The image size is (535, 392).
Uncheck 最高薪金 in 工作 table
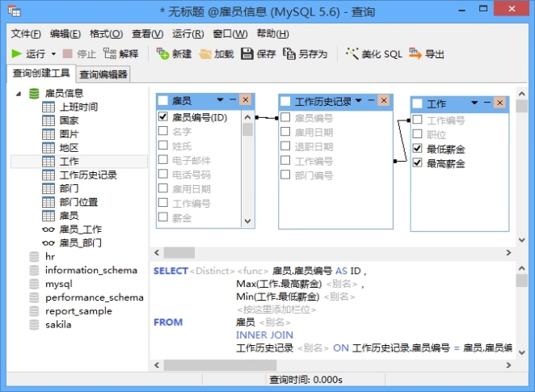(x=417, y=162)
